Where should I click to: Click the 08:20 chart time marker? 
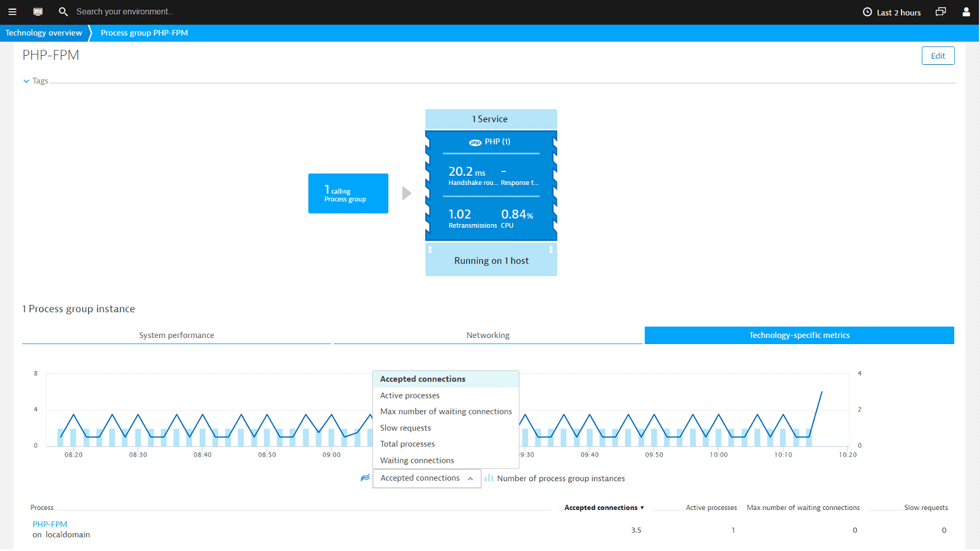point(73,455)
